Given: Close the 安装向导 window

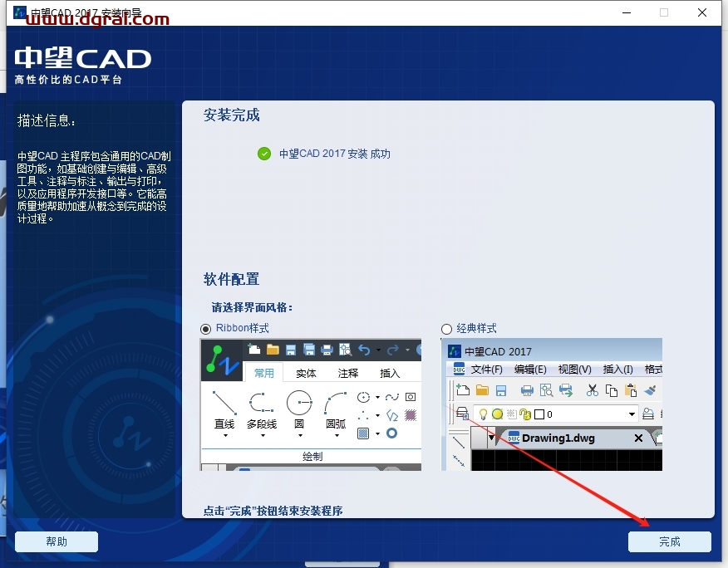Looking at the screenshot, I should [x=702, y=12].
